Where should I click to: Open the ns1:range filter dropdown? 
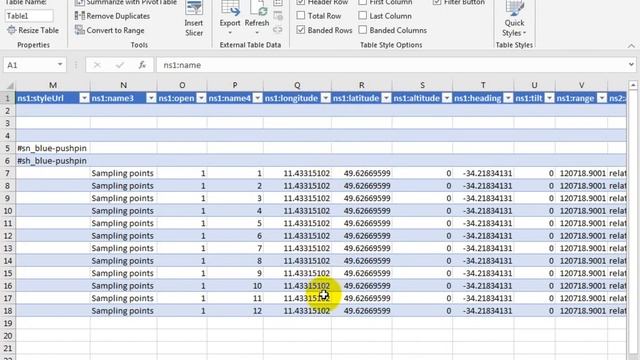pos(602,98)
